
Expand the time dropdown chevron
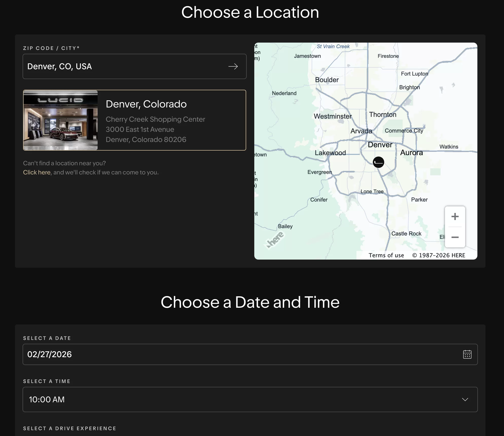[x=465, y=399]
